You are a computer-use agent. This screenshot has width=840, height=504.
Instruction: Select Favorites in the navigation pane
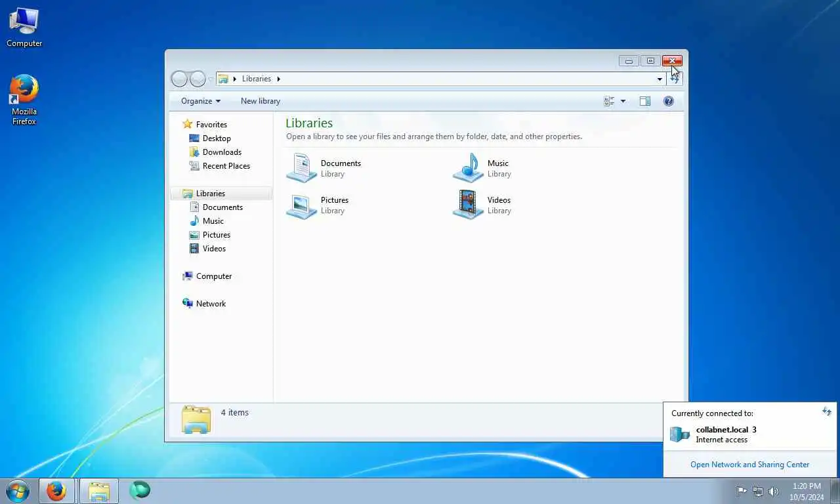tap(211, 124)
